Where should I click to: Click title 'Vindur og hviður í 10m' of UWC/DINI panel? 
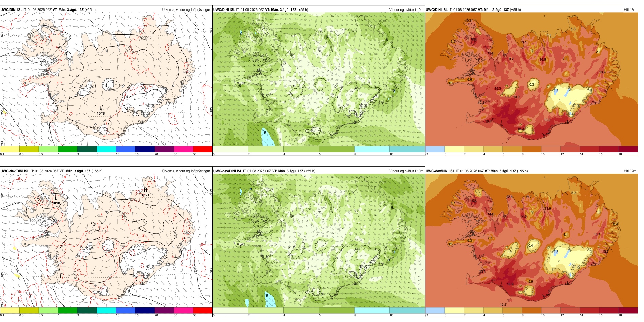[406, 9]
